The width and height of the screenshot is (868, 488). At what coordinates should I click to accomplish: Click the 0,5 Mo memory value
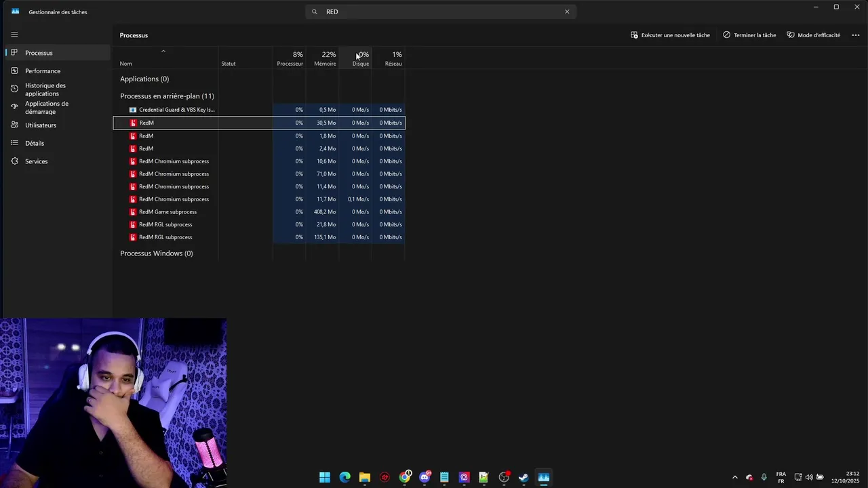tap(328, 110)
